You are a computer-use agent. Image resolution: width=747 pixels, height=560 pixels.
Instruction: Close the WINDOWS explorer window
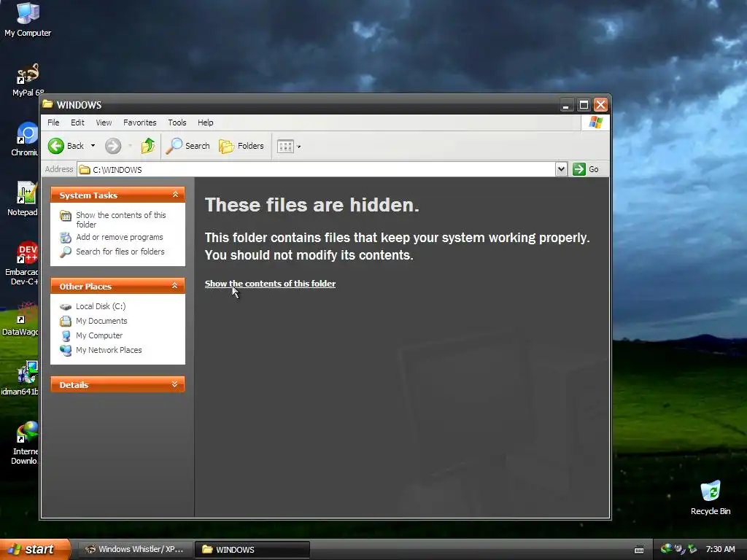tap(601, 105)
